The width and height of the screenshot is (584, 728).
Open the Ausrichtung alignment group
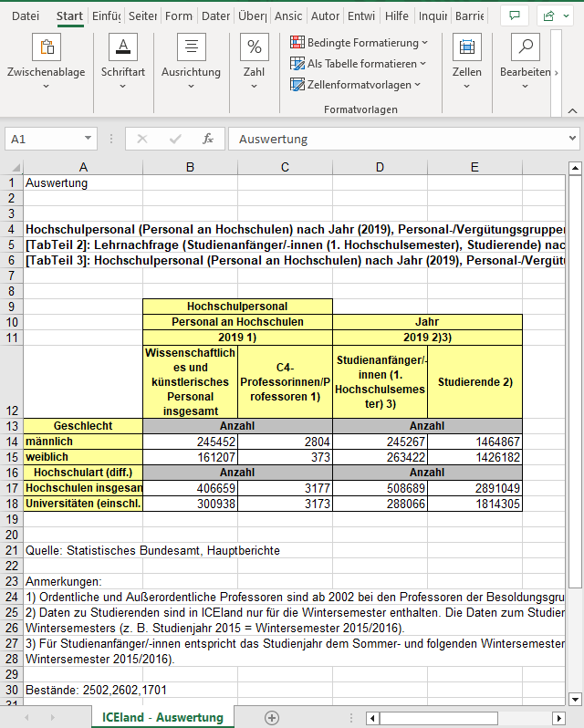tap(191, 60)
